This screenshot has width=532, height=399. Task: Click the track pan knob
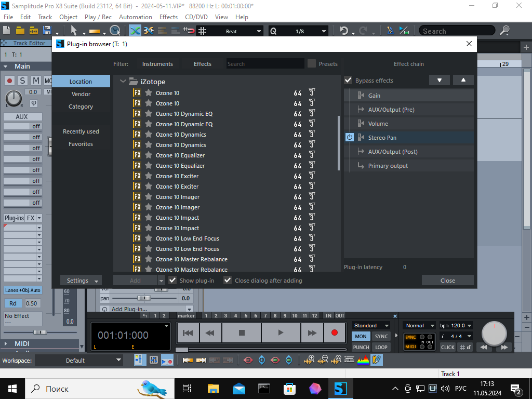click(14, 98)
